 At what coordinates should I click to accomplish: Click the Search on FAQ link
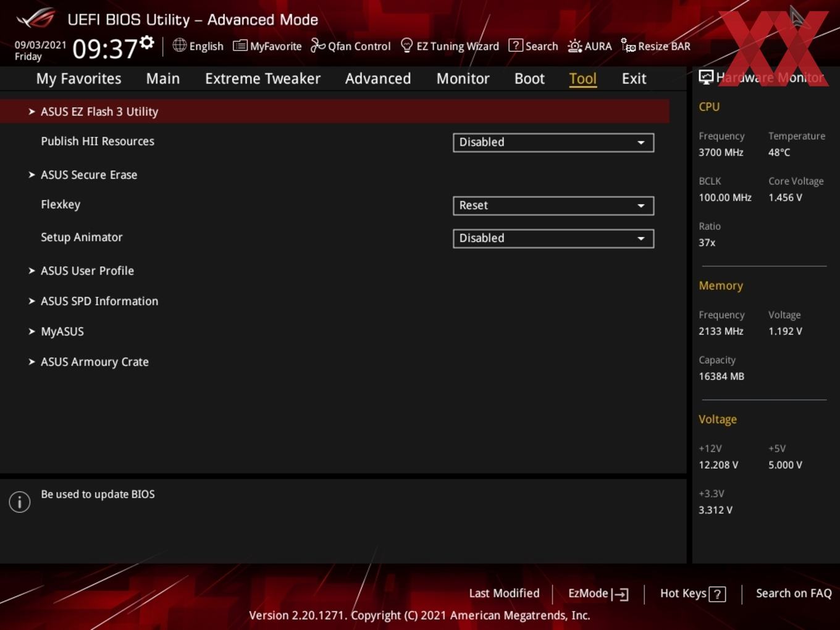pos(794,593)
